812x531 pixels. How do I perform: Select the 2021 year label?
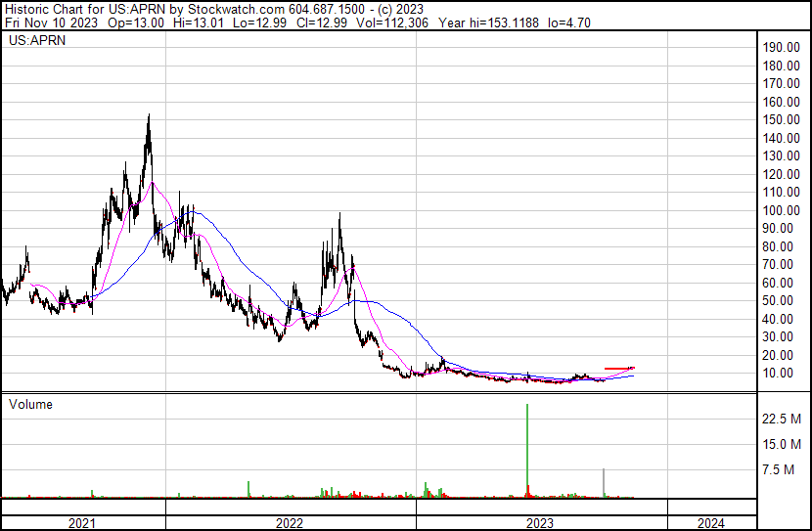[x=82, y=523]
